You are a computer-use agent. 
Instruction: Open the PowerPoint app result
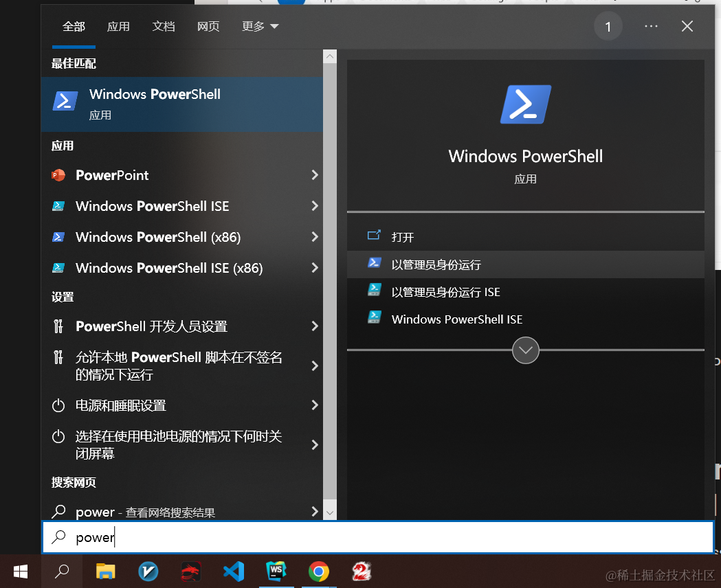coord(112,175)
